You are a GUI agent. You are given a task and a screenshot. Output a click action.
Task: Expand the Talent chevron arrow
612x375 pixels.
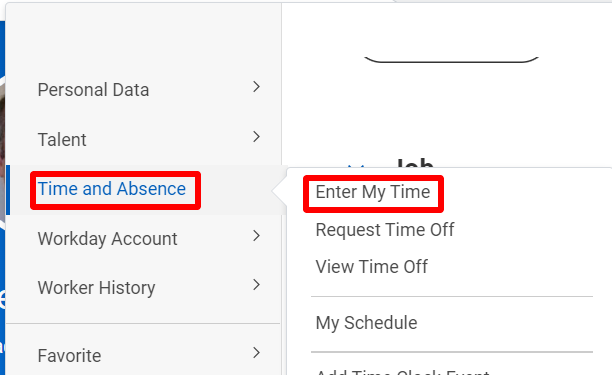click(x=256, y=137)
